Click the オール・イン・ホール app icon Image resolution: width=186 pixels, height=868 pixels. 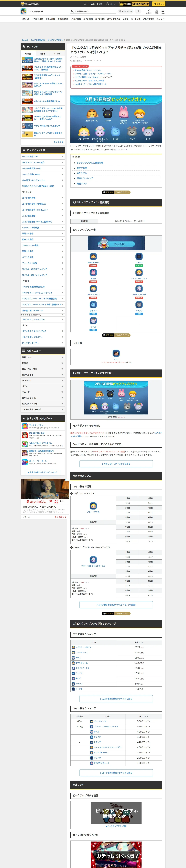[25, 462]
